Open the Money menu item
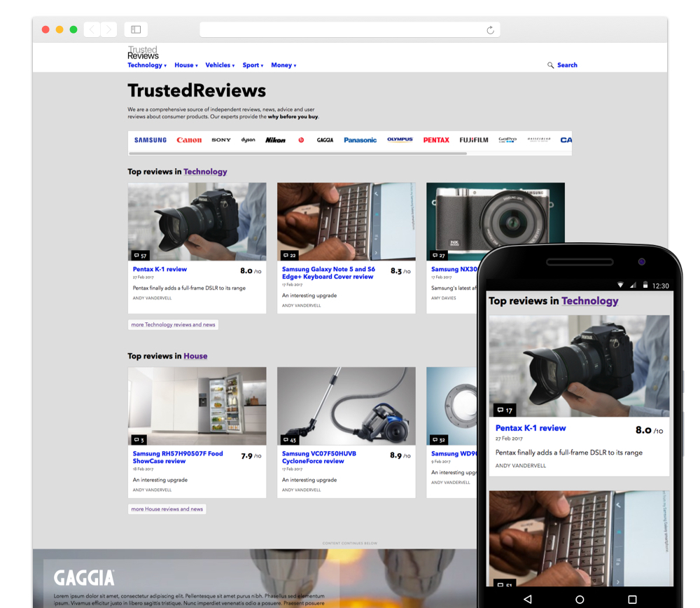Image resolution: width=700 pixels, height=608 pixels. click(x=283, y=65)
